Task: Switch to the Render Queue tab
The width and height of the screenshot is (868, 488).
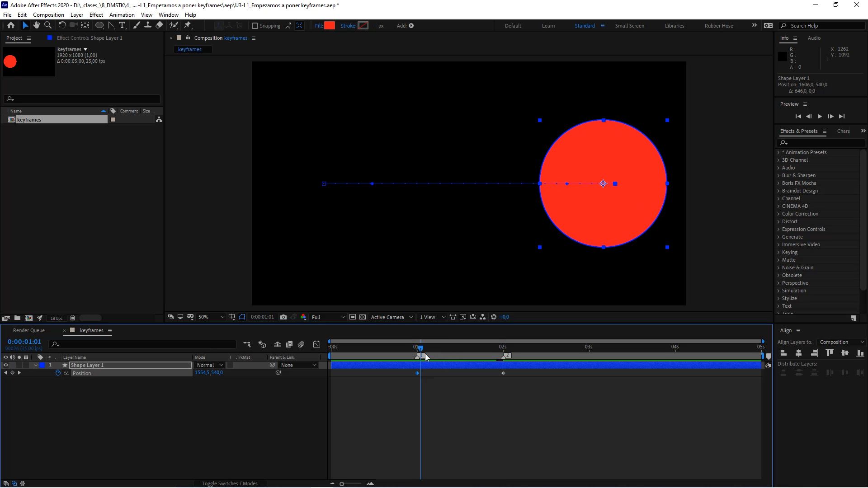Action: click(x=29, y=330)
